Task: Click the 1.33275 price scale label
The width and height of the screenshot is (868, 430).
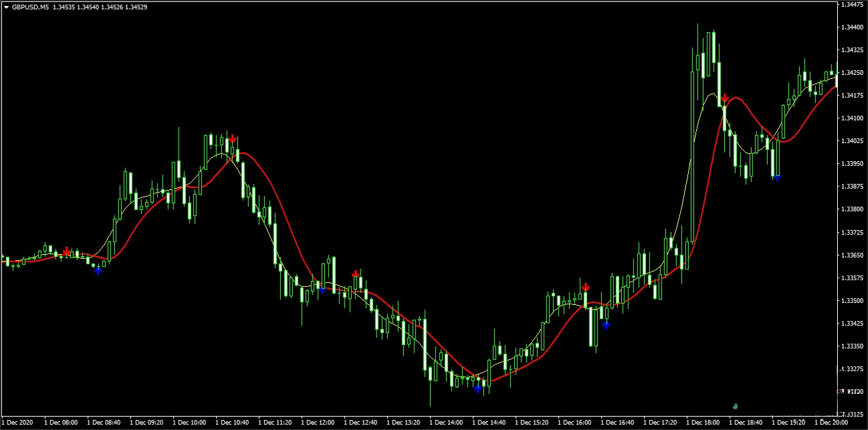Action: click(x=853, y=369)
